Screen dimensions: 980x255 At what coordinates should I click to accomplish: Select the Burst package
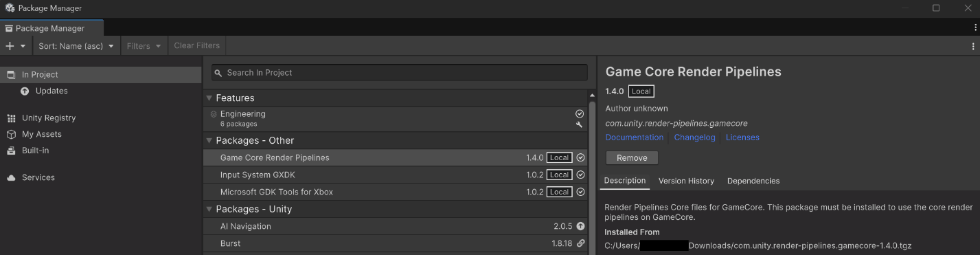coord(396,243)
